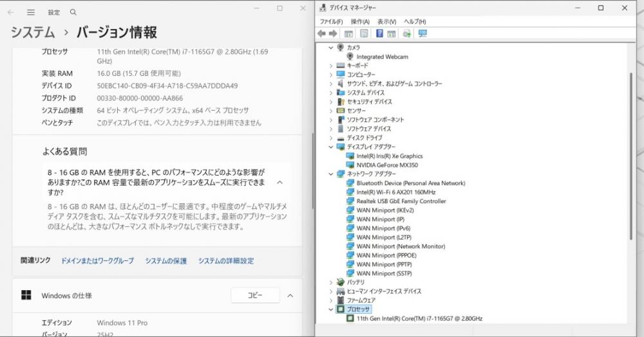Click the Windows 11 Pro edition text
Image resolution: width=644 pixels, height=337 pixels.
[x=122, y=323]
